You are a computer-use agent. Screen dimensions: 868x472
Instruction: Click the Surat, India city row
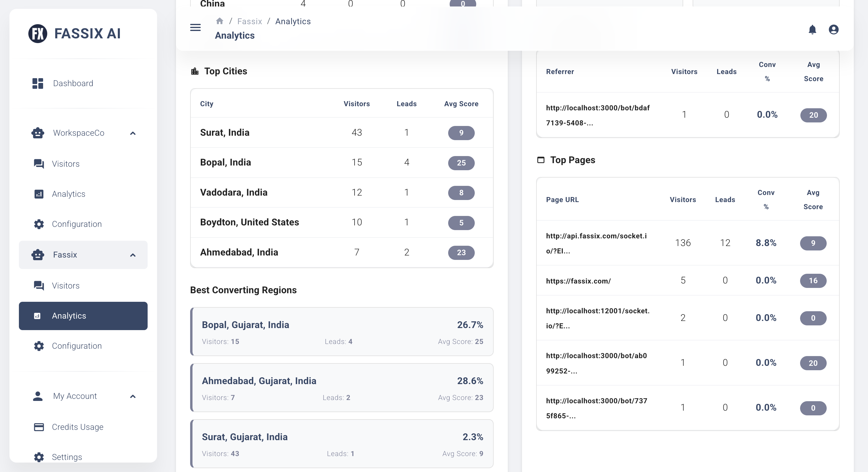click(342, 132)
